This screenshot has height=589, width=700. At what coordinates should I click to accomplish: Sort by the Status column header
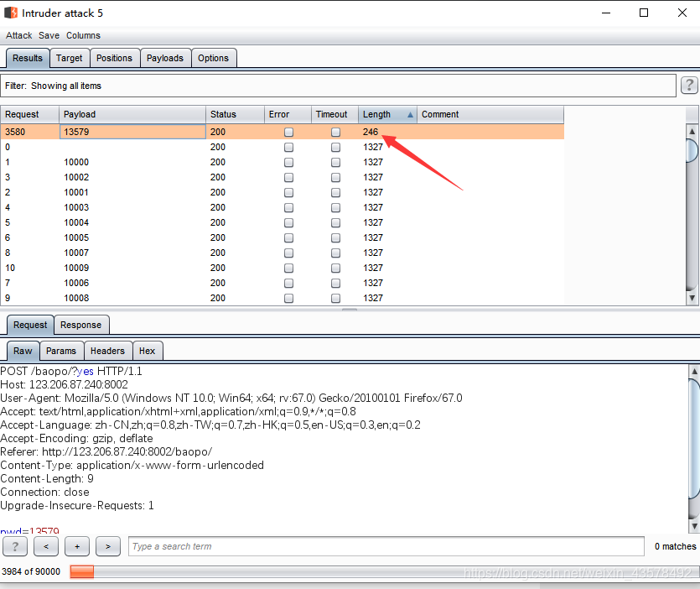pos(235,114)
